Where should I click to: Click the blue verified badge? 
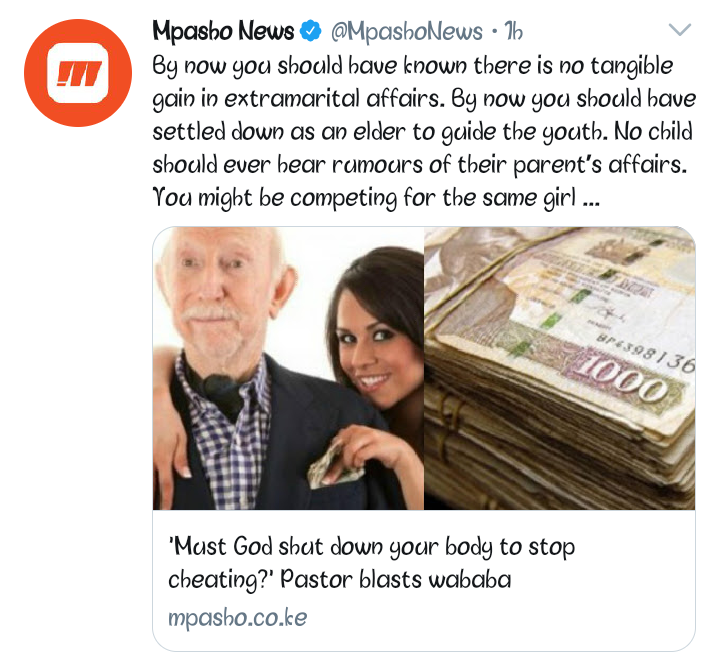tap(310, 31)
